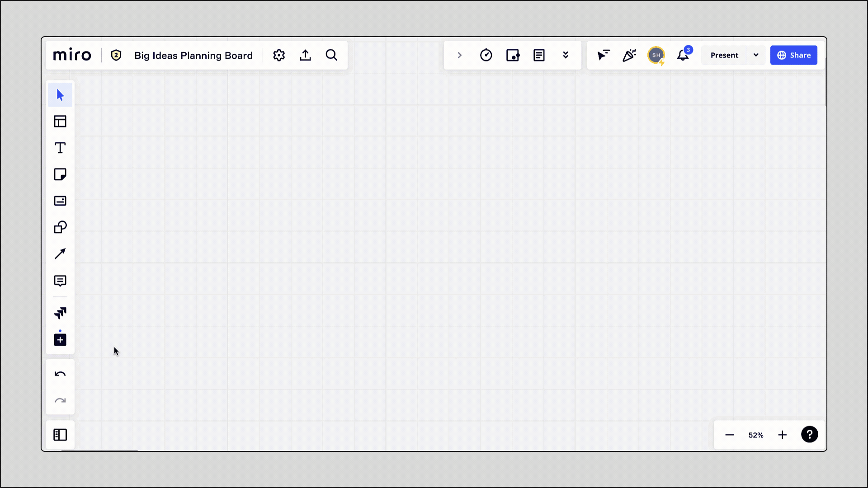Viewport: 868px width, 488px height.
Task: Trigger the Reactions party popper
Action: tap(629, 55)
